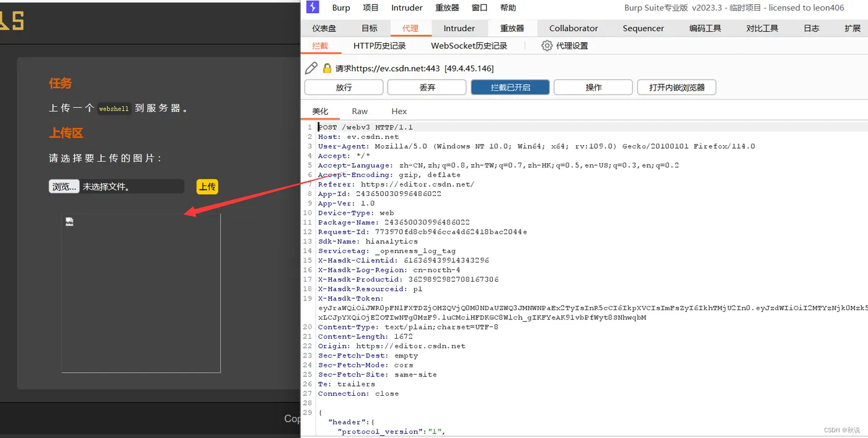The image size is (868, 438).
Task: Click the yellow 上传 button
Action: [207, 187]
